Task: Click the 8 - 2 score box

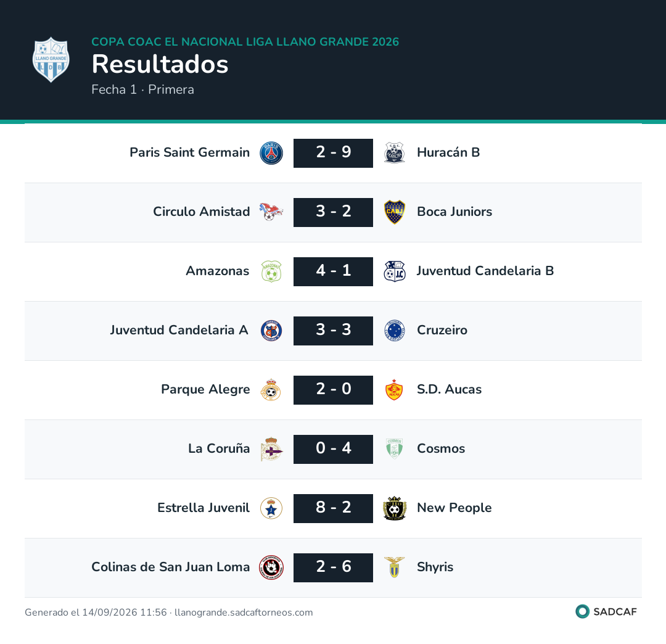Action: point(334,508)
